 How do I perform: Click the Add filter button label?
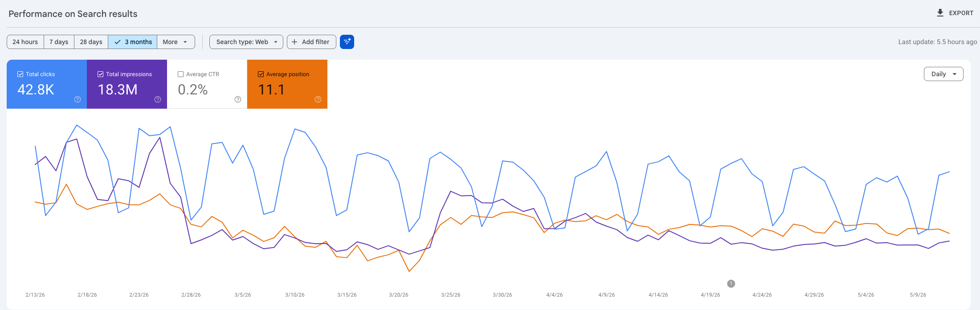coord(316,42)
